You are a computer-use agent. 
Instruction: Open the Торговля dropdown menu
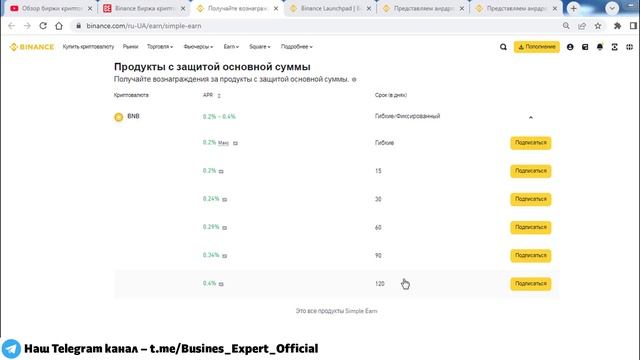160,47
